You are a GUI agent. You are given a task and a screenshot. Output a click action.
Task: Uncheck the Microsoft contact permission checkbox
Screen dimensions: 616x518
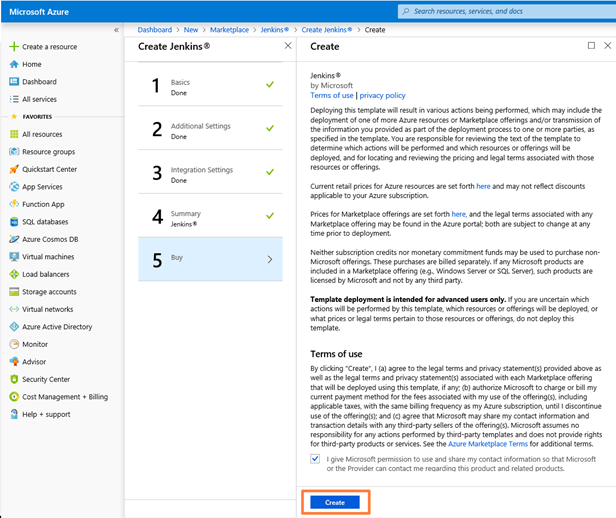pyautogui.click(x=315, y=459)
